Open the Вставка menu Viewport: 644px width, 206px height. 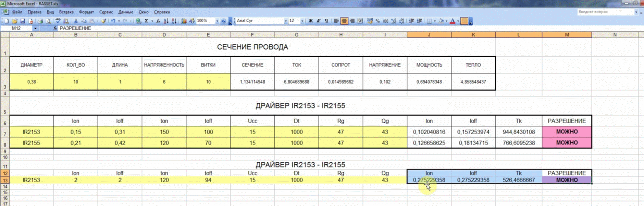(x=66, y=12)
